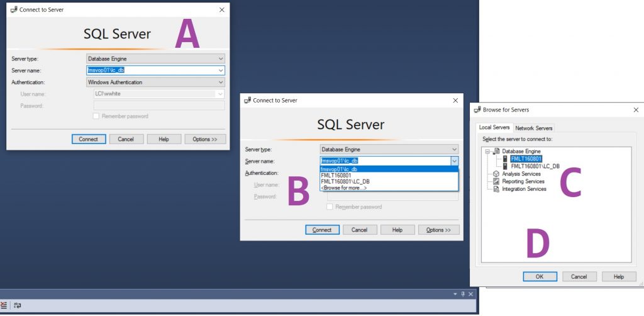This screenshot has height=316, width=644.
Task: Click the Reporting Services chart icon
Action: (496, 181)
